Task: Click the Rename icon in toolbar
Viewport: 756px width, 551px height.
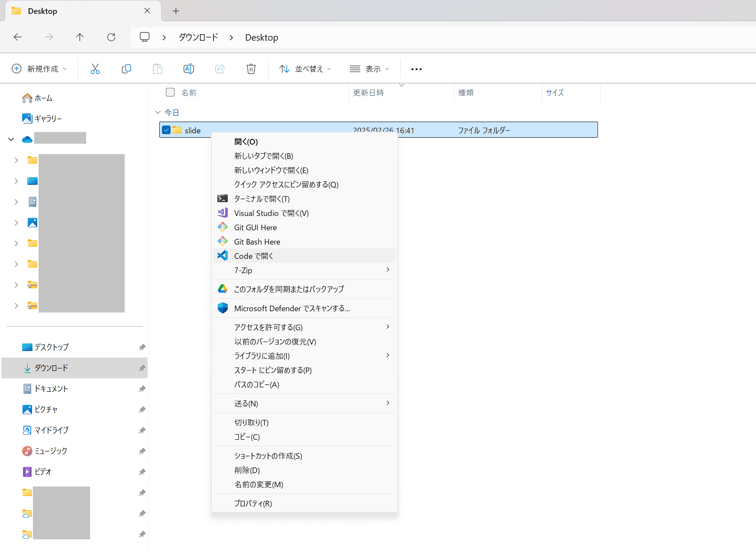Action: click(x=189, y=69)
